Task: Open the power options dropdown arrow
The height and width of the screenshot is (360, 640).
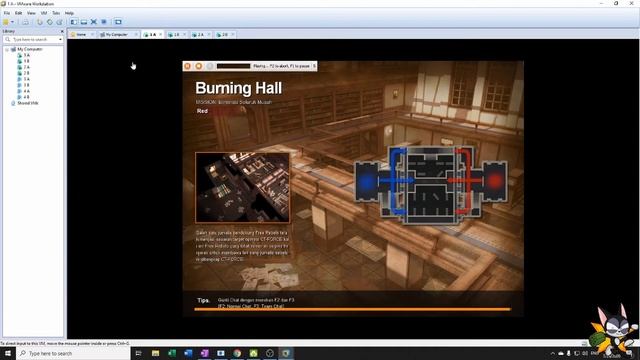Action: click(12, 22)
